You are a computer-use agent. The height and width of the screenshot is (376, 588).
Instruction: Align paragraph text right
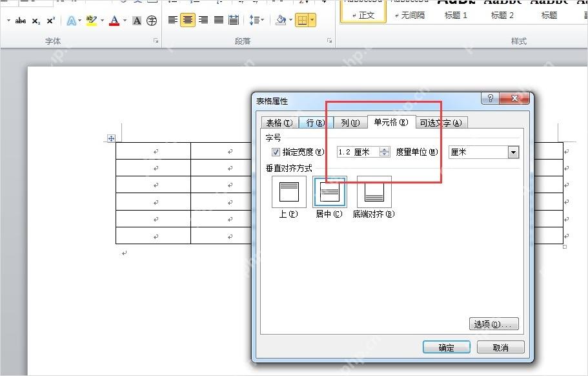[x=203, y=20]
